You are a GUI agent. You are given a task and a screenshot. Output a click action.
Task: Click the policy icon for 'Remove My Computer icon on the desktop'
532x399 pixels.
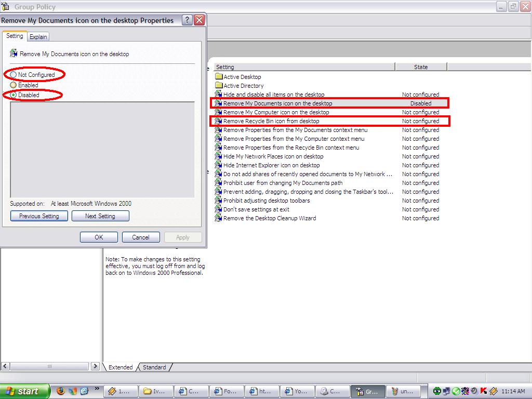(x=219, y=112)
